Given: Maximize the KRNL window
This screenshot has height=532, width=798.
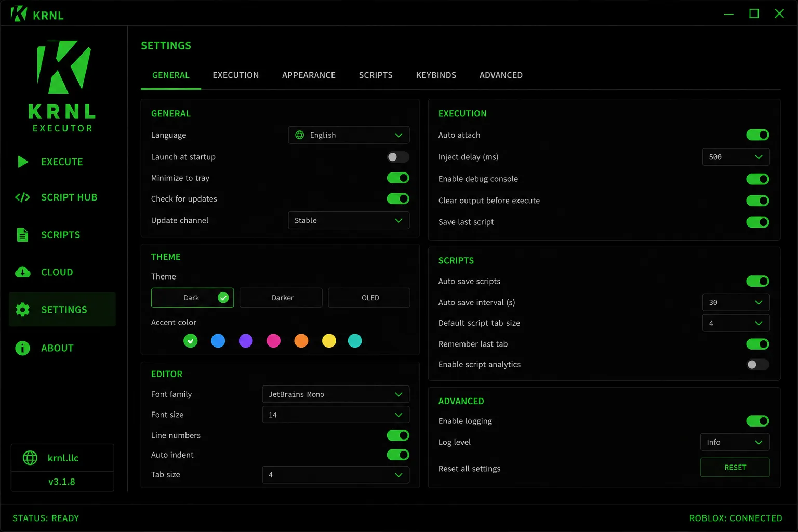Looking at the screenshot, I should click(x=754, y=14).
